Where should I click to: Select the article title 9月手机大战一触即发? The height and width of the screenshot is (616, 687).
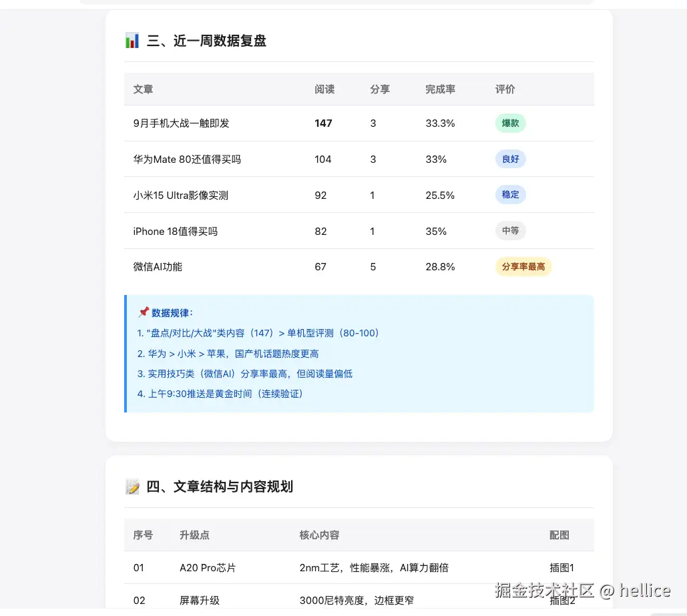pyautogui.click(x=182, y=123)
